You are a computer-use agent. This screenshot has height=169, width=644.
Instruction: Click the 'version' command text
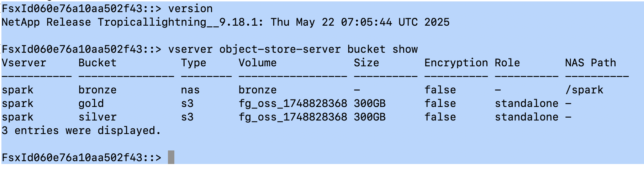(x=190, y=9)
